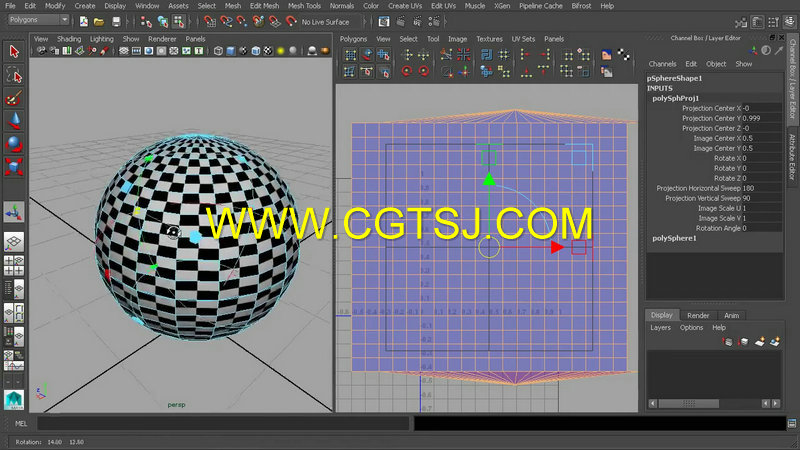Open the Create UVs menu
Viewport: 800px width, 450px height.
click(405, 6)
